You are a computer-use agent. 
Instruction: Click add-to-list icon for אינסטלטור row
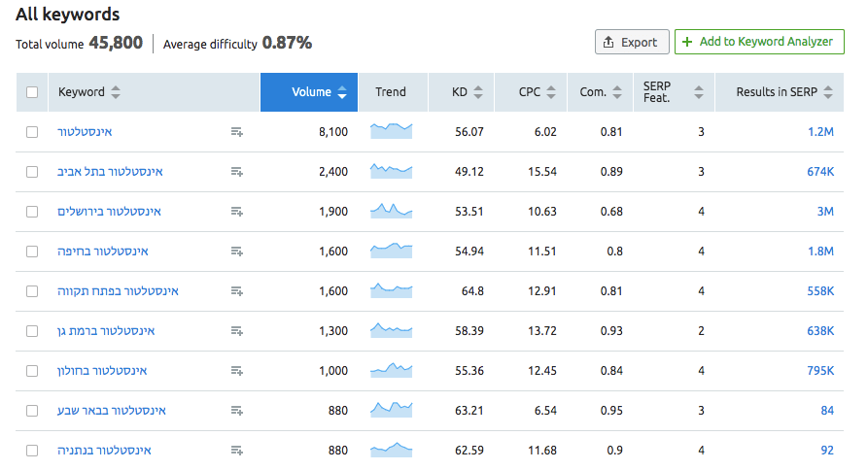(x=237, y=132)
